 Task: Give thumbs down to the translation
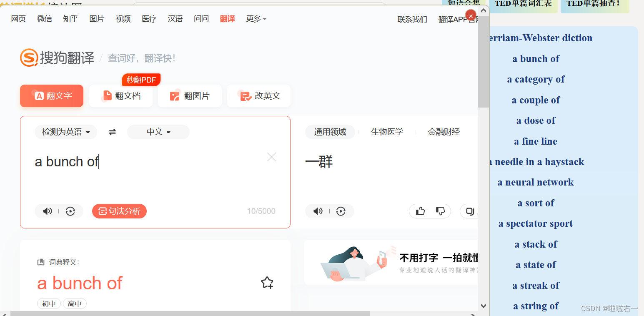point(440,211)
